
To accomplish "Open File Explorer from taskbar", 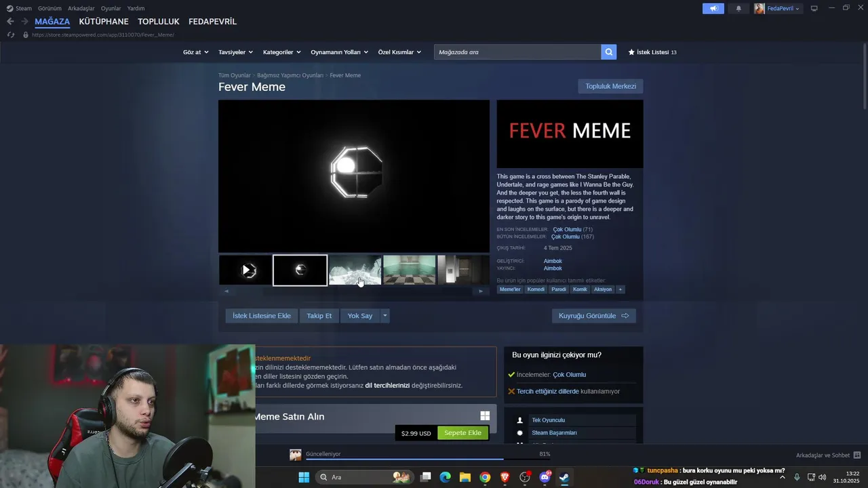I will [x=465, y=477].
